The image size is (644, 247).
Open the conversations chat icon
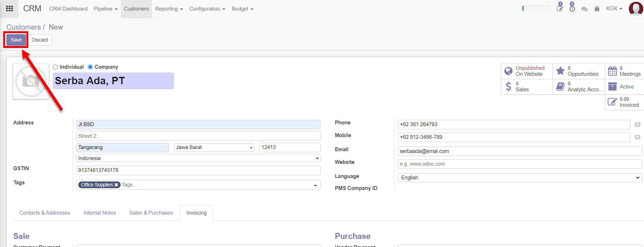pyautogui.click(x=584, y=9)
